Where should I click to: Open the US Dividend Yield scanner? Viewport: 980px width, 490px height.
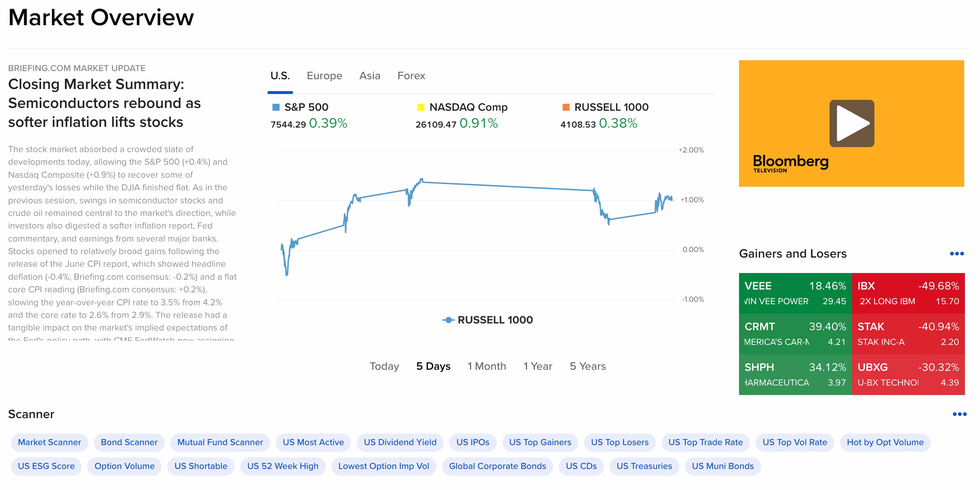pyautogui.click(x=400, y=442)
